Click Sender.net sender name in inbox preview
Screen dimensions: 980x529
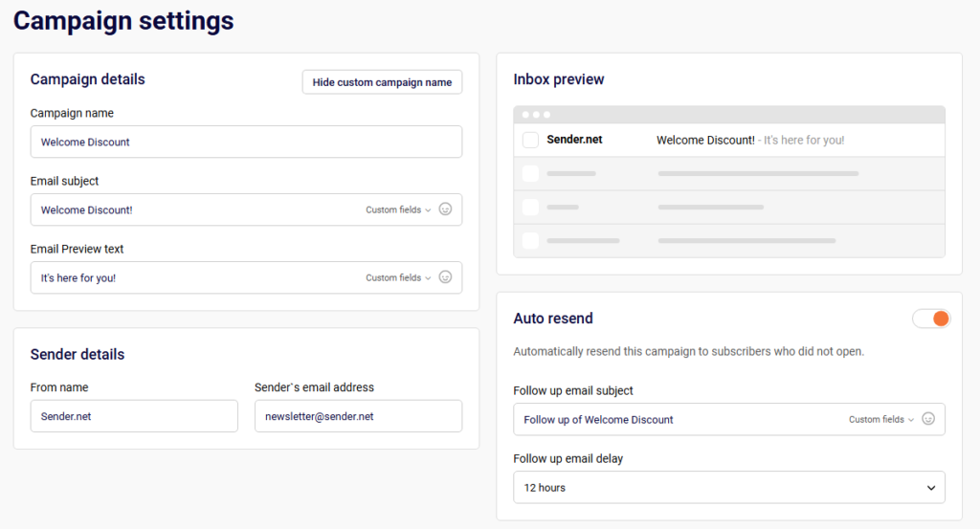point(574,140)
